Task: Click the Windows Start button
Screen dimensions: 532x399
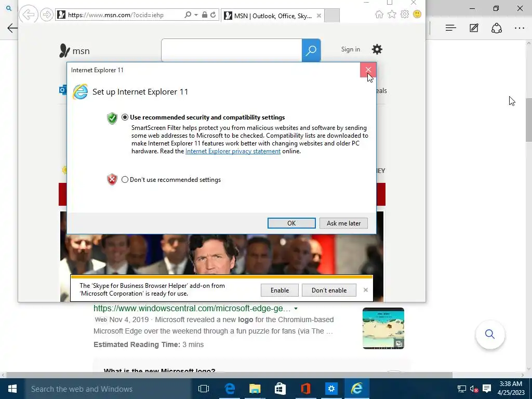Action: click(12, 389)
